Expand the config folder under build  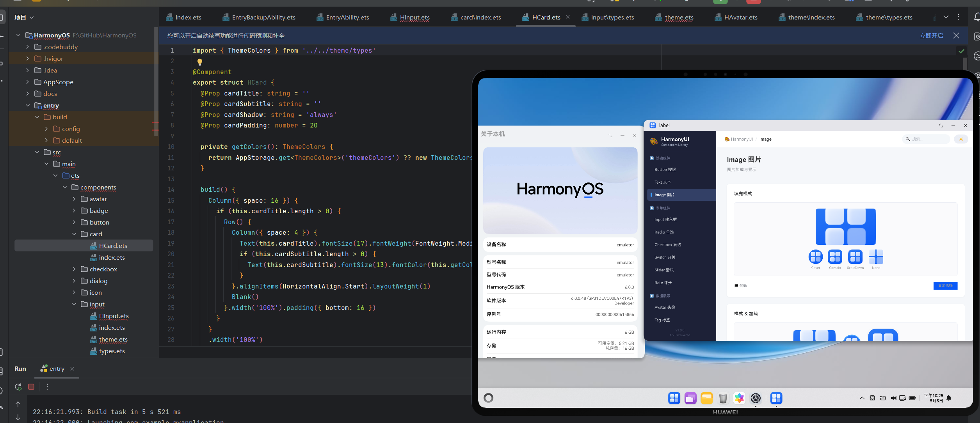point(46,129)
